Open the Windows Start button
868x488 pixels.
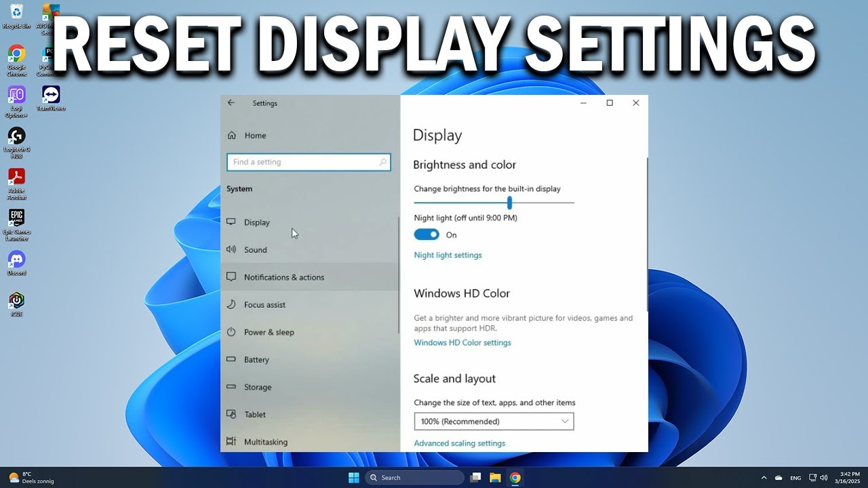click(353, 478)
